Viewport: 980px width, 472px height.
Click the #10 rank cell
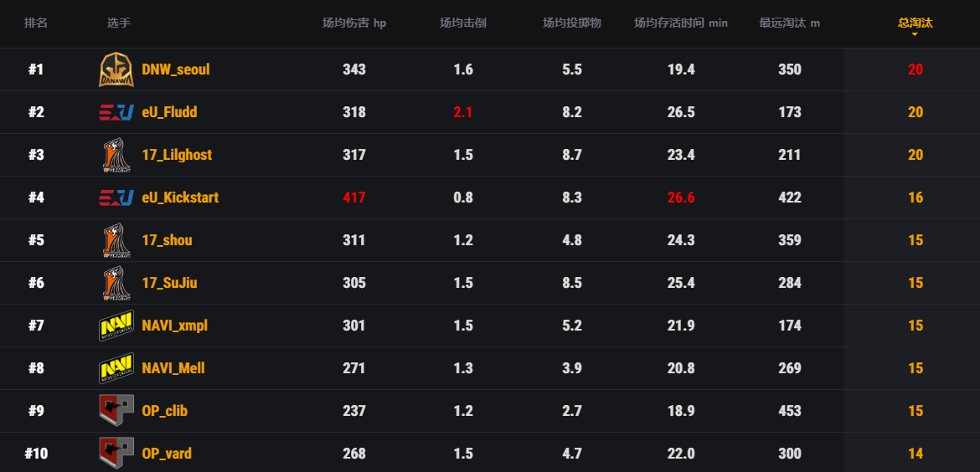(36, 454)
